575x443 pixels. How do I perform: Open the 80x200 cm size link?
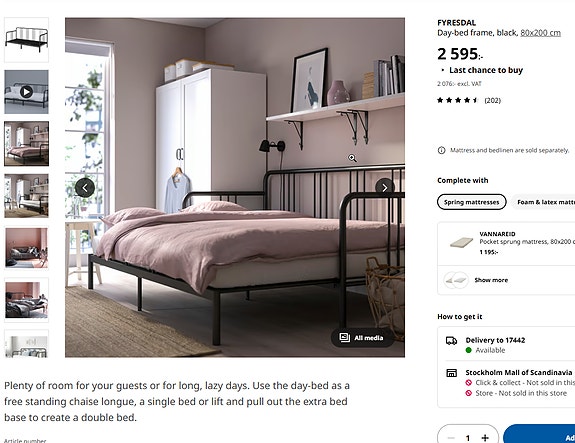click(540, 33)
